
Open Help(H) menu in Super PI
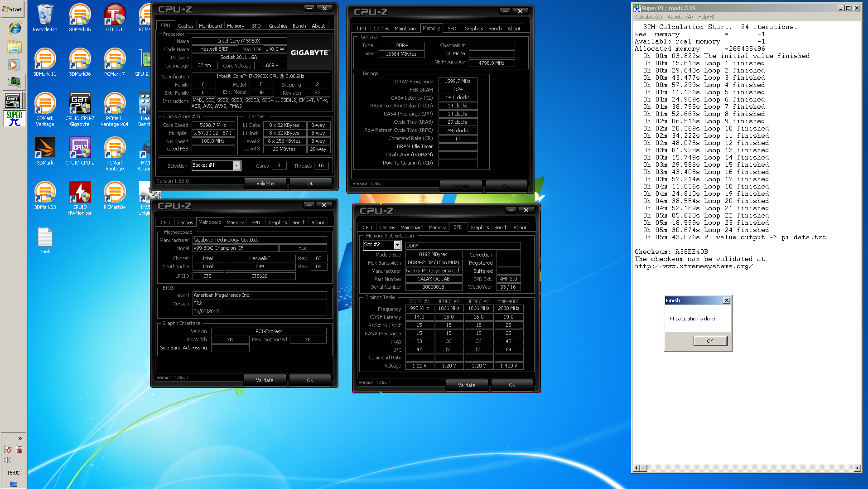coord(706,17)
